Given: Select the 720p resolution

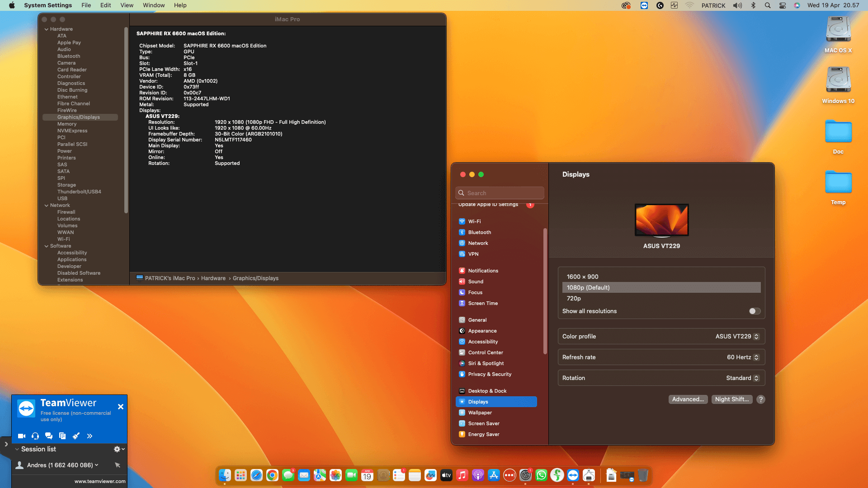Looking at the screenshot, I should pos(661,298).
